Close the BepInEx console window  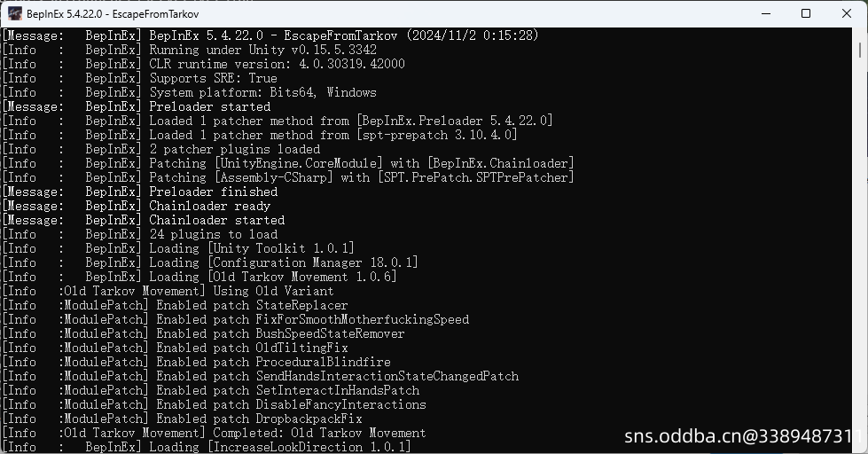click(x=847, y=14)
